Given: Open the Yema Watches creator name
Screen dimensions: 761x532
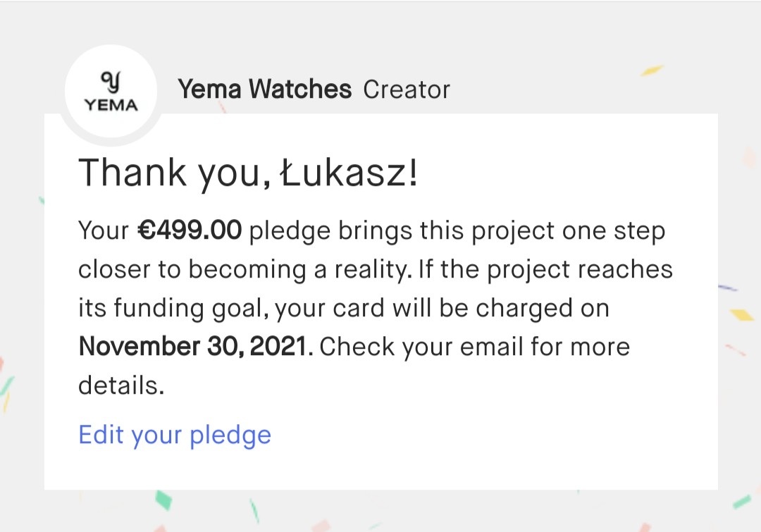Looking at the screenshot, I should [x=264, y=89].
